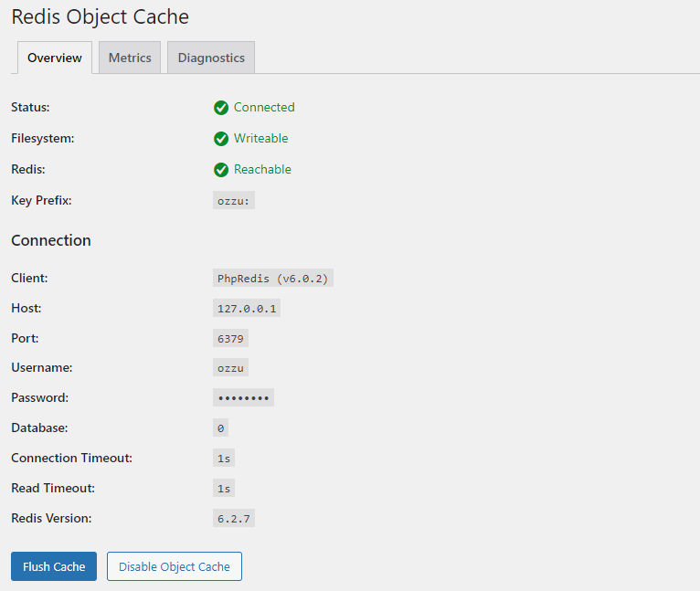Select the Redis Version value '6.2.7'
Screen dimensions: 700x591
233,518
